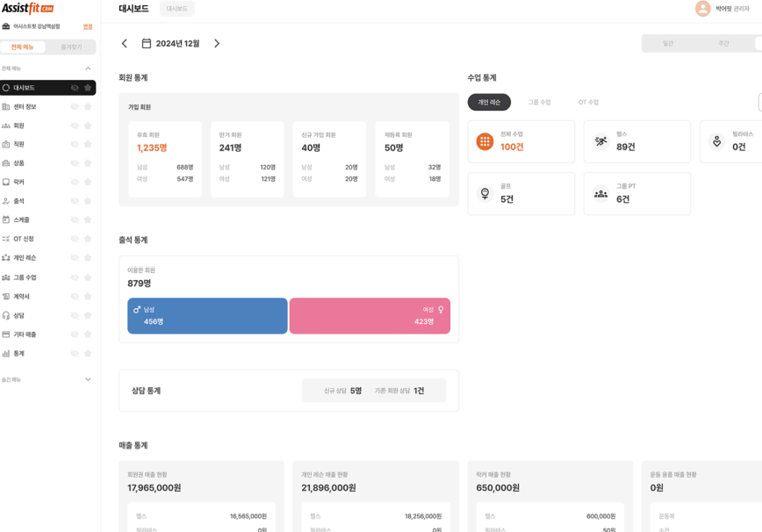This screenshot has height=532, width=762.
Task: Select the 주간 period button
Action: click(723, 44)
